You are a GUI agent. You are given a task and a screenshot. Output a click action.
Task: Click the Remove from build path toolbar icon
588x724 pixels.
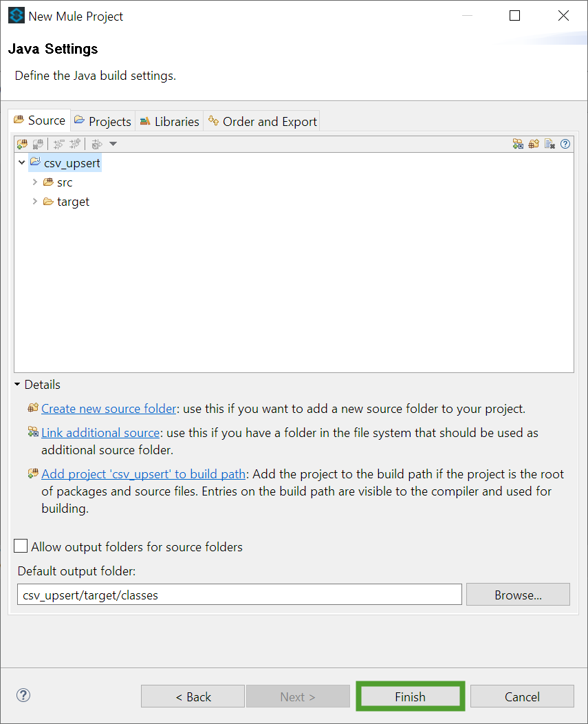[x=38, y=144]
